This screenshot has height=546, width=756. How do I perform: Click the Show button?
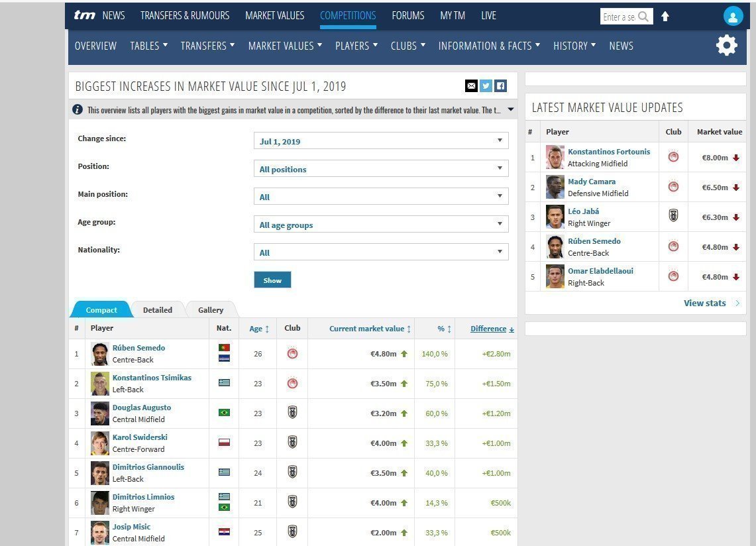272,280
